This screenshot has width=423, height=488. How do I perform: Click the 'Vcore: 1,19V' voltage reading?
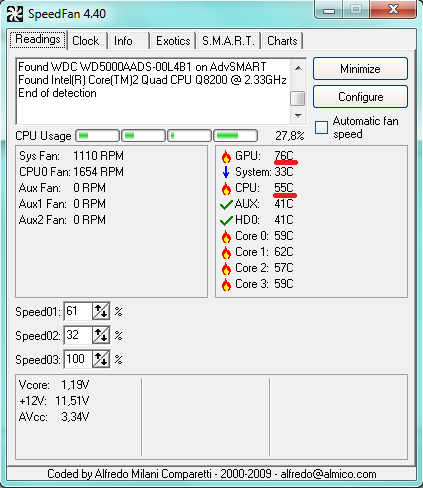point(54,385)
